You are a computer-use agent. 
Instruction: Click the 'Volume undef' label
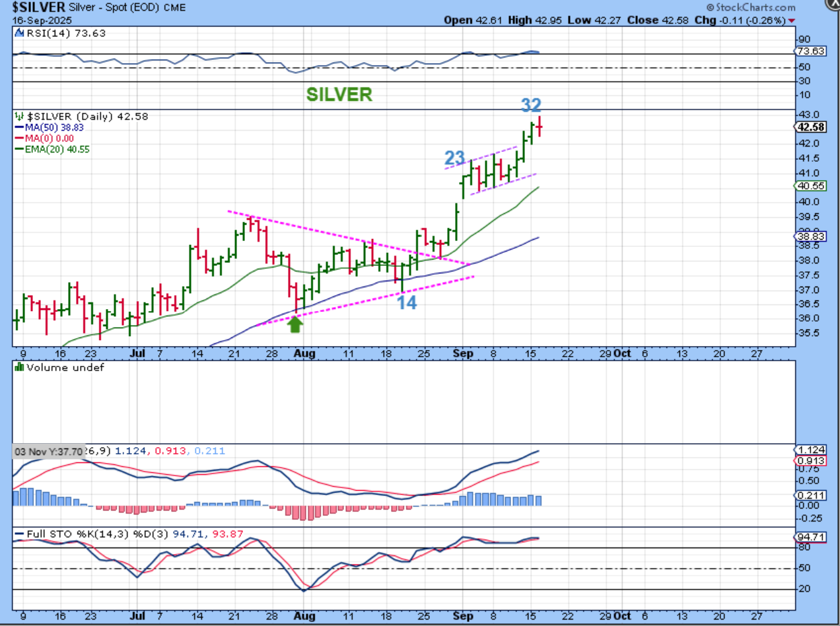point(65,367)
